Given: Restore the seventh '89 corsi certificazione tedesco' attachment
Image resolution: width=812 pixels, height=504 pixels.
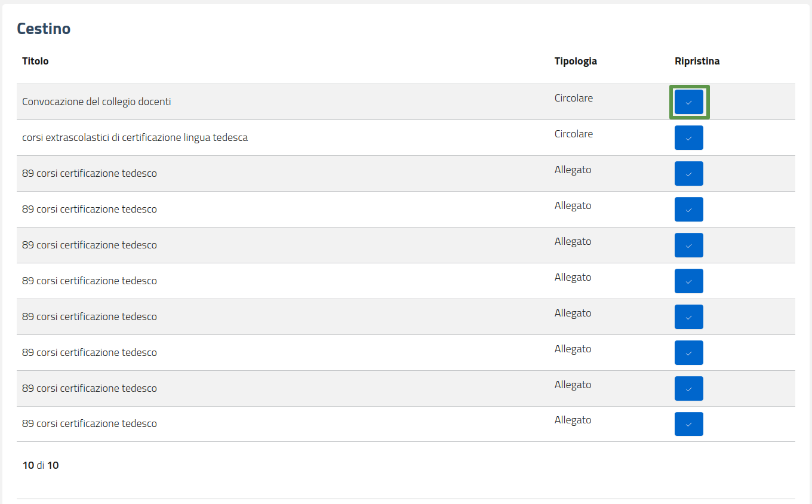Looking at the screenshot, I should [x=688, y=389].
